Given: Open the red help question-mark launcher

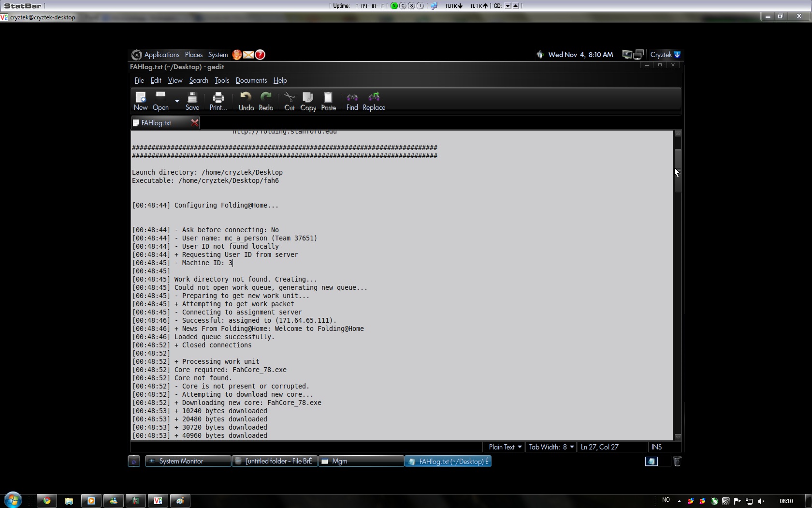Looking at the screenshot, I should click(260, 55).
